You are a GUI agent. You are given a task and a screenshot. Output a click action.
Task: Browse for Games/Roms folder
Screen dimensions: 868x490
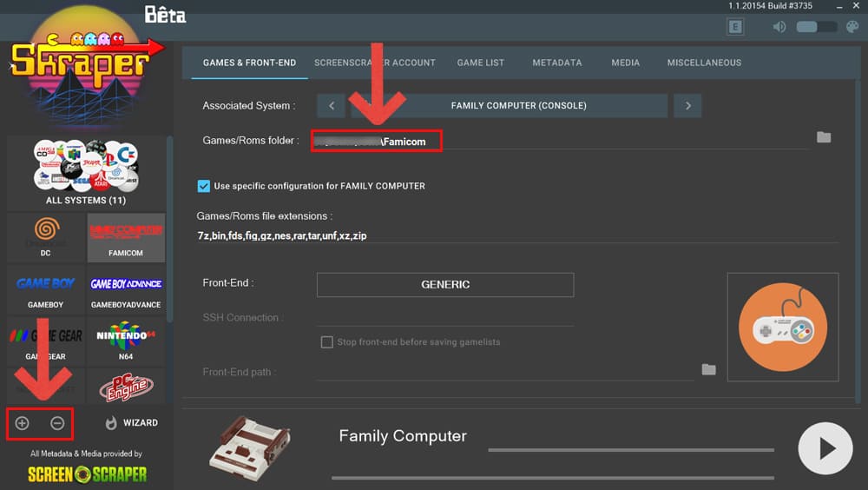tap(824, 137)
